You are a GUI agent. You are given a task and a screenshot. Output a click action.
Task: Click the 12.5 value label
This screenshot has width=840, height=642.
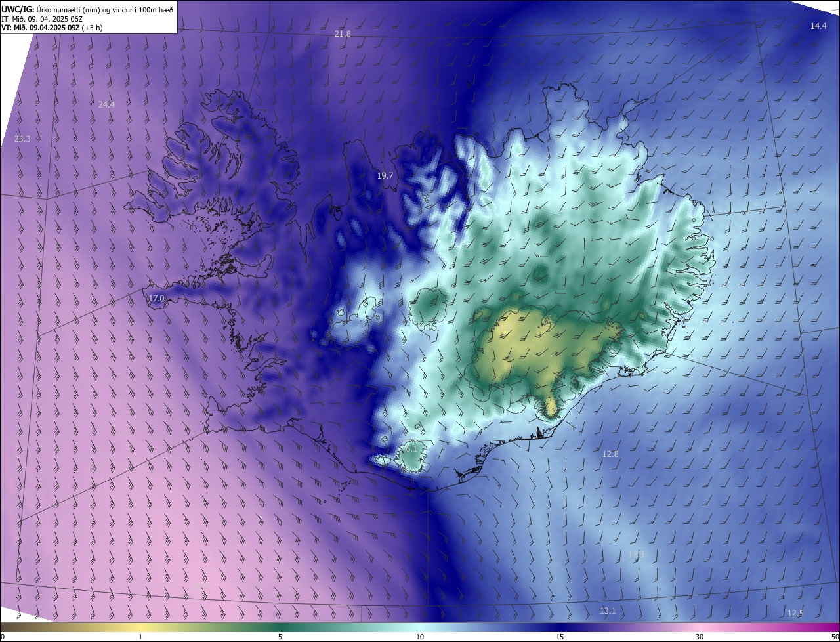(795, 613)
